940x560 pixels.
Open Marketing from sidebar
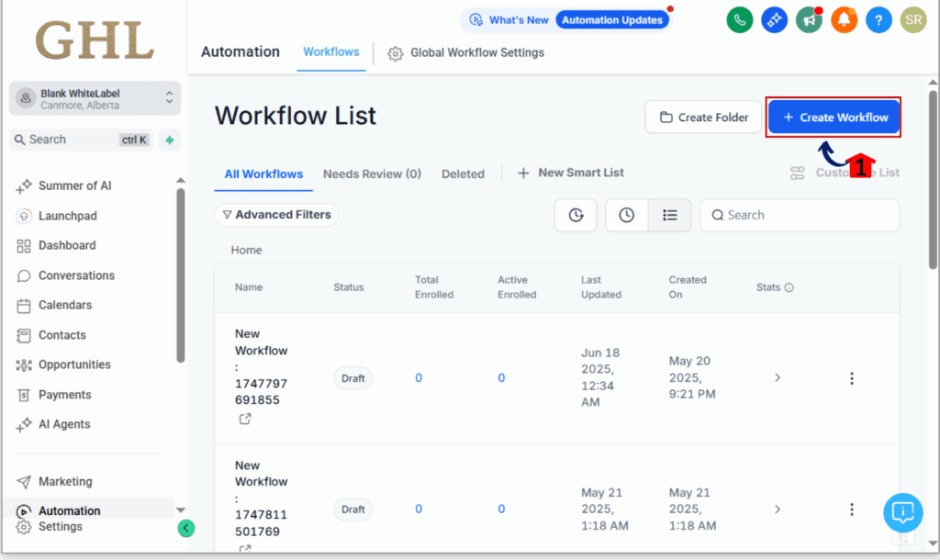tap(65, 481)
